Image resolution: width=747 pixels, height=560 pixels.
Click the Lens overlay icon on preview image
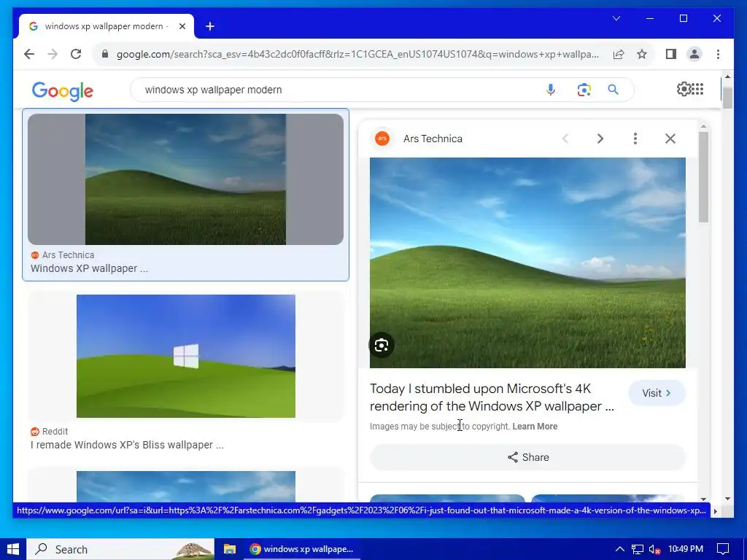[382, 345]
